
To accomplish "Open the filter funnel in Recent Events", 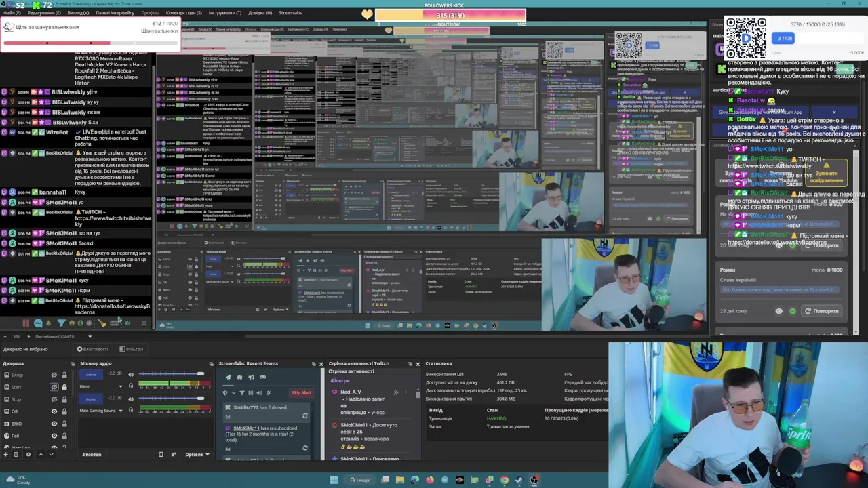I will click(242, 393).
